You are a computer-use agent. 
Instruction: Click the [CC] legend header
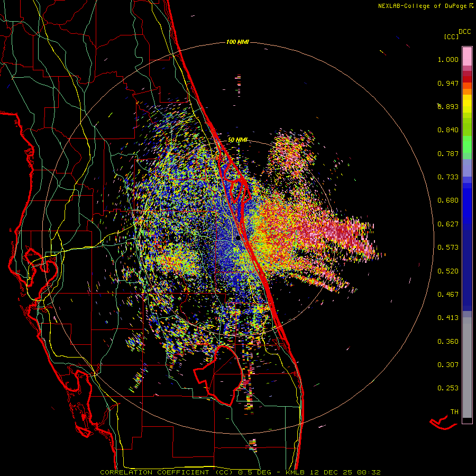451,36
